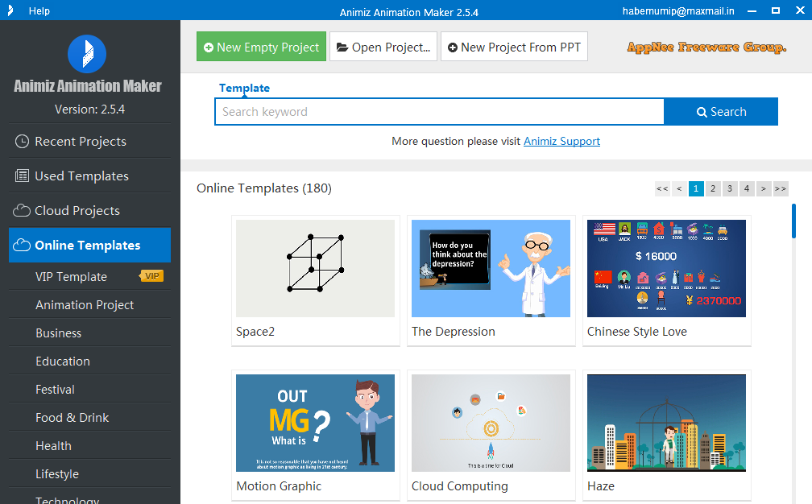Open the Motion Graphic template thumbnail
This screenshot has width=812, height=504.
click(x=316, y=423)
